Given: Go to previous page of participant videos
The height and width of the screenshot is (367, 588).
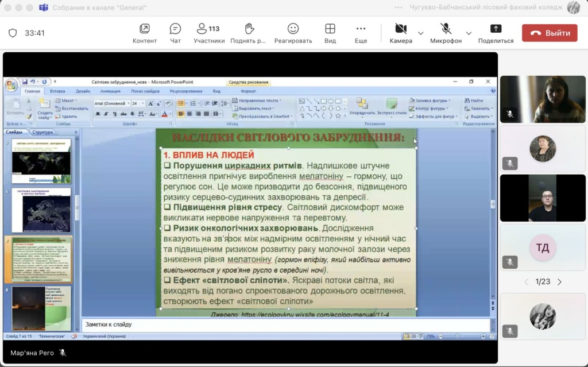Looking at the screenshot, I should (x=526, y=282).
